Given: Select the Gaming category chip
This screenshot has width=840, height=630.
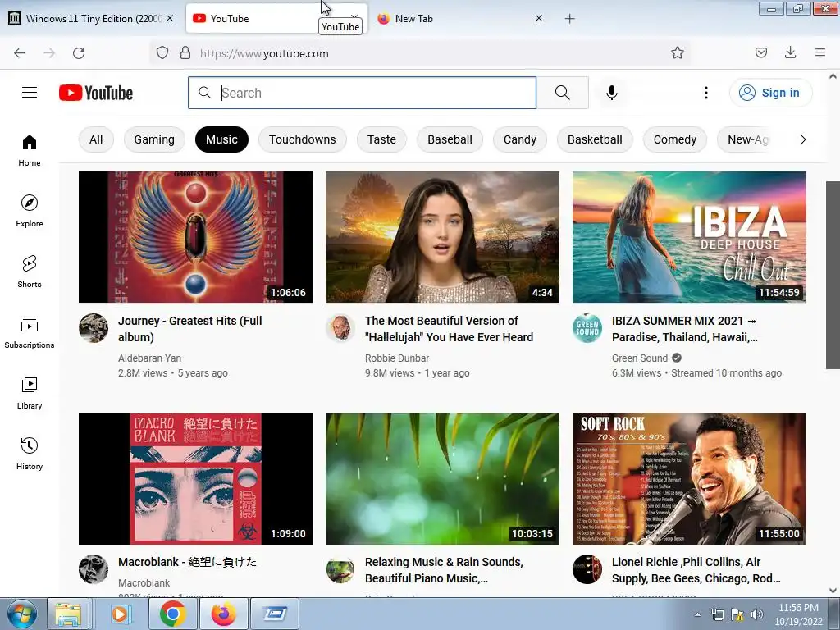Looking at the screenshot, I should [154, 139].
